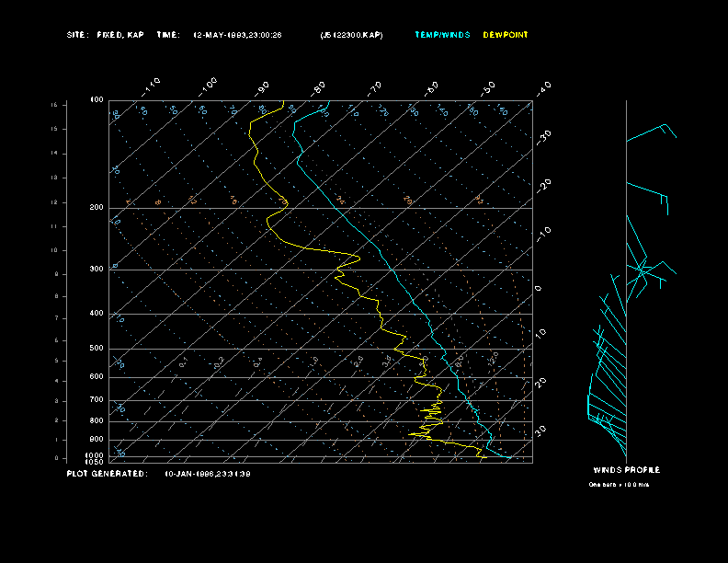Click the 13 km height scale label
This screenshot has height=563, width=728.
click(54, 178)
